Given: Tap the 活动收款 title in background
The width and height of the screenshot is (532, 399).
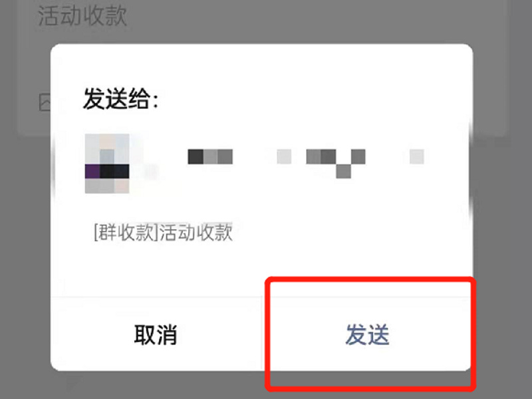Looking at the screenshot, I should click(x=82, y=15).
